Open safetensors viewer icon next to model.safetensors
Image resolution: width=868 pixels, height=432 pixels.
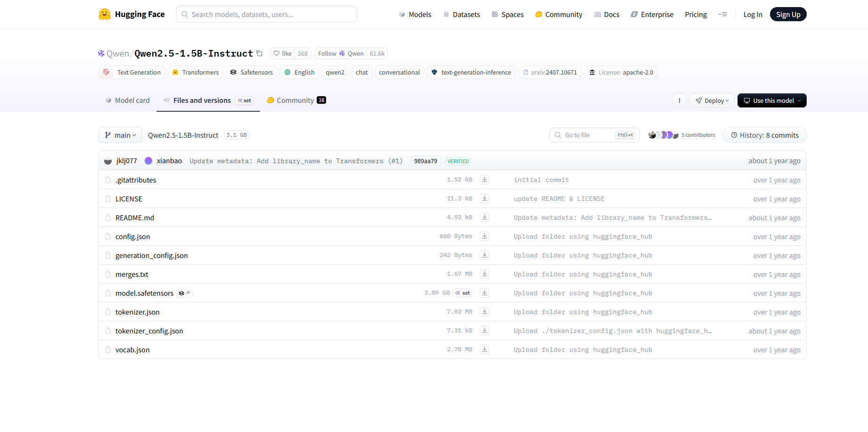tap(184, 293)
